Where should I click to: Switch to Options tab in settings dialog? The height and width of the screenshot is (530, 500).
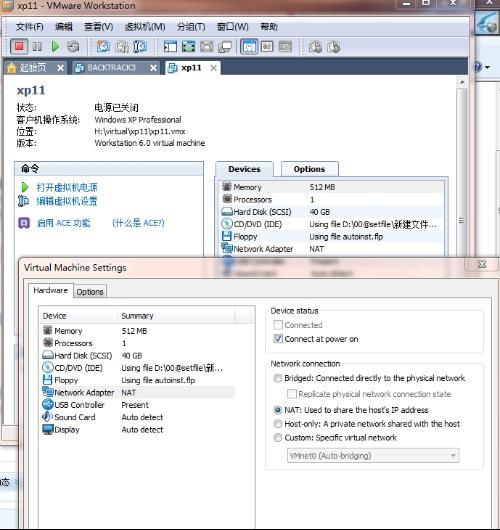(x=90, y=292)
